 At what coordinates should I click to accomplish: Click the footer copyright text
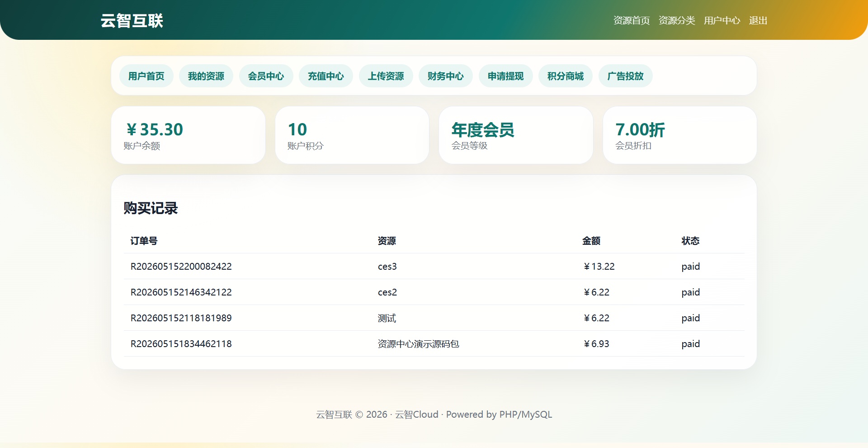434,415
